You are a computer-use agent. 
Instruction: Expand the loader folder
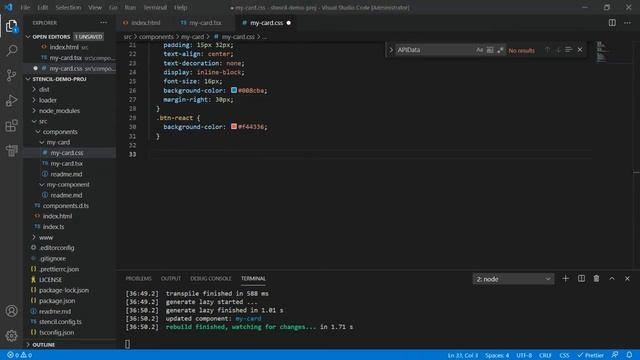[48, 100]
